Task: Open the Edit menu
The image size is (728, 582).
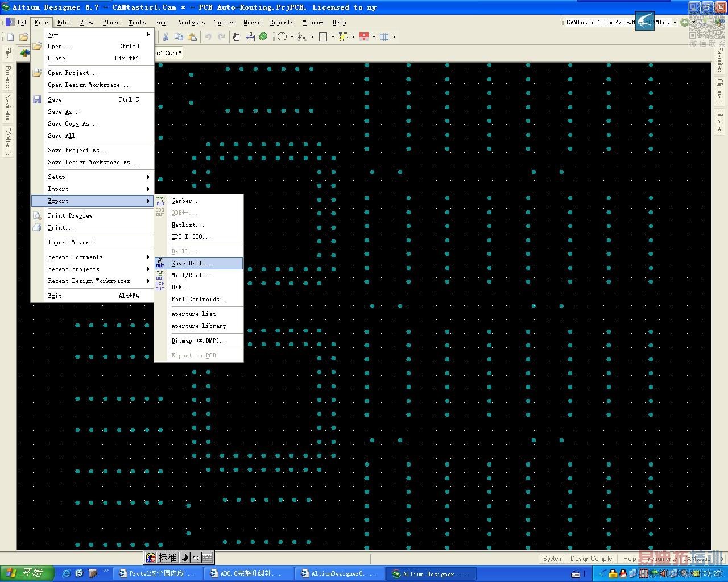Action: click(x=64, y=22)
